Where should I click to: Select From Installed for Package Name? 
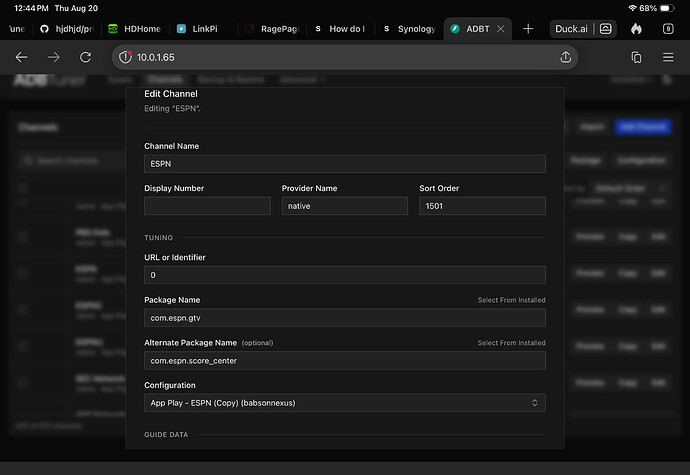(511, 300)
